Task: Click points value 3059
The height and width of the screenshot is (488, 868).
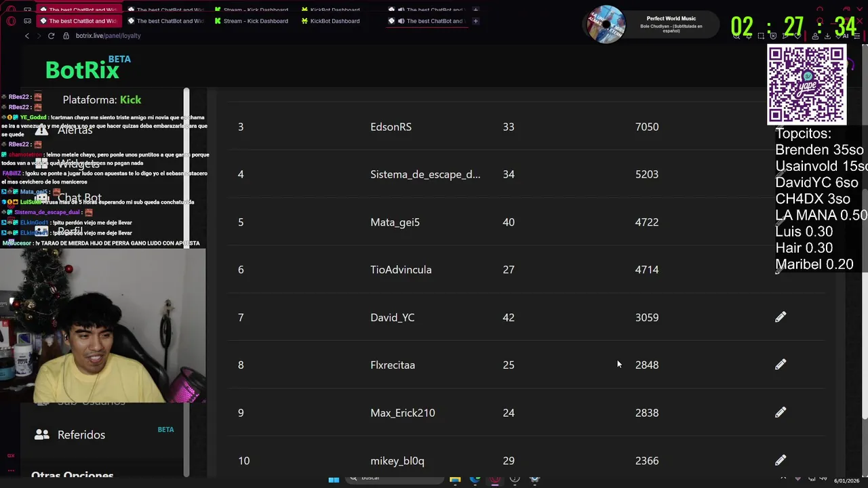Action: click(647, 317)
